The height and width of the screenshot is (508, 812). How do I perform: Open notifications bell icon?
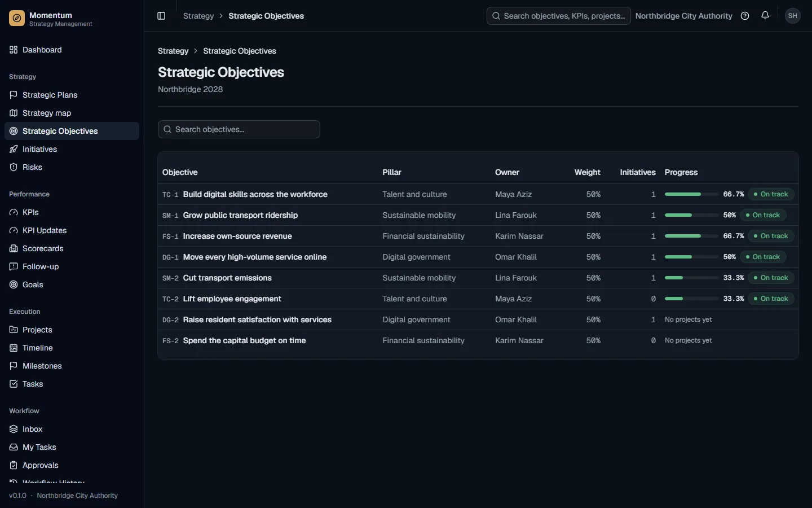tap(765, 15)
